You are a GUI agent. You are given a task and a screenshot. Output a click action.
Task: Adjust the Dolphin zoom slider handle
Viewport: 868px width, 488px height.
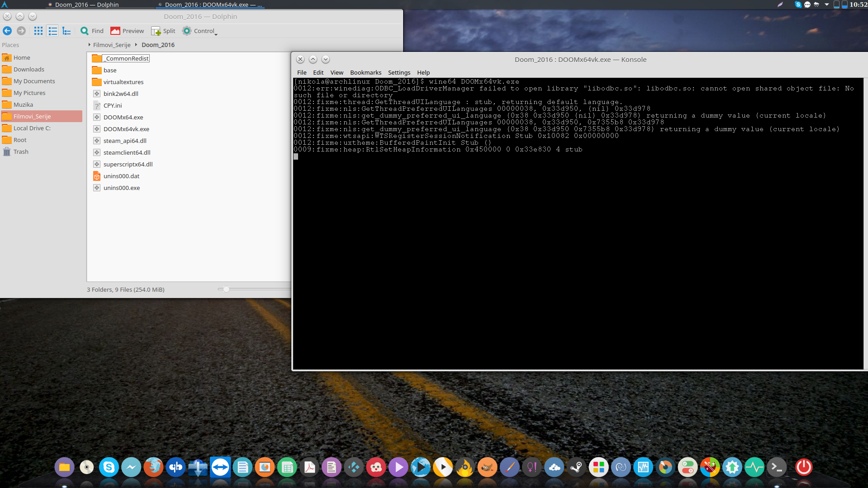click(226, 289)
